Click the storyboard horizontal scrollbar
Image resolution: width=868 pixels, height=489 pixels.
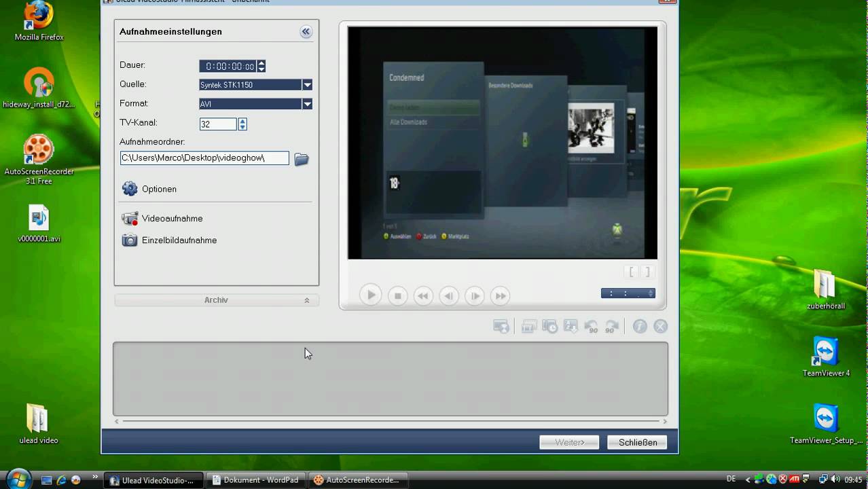coord(391,422)
